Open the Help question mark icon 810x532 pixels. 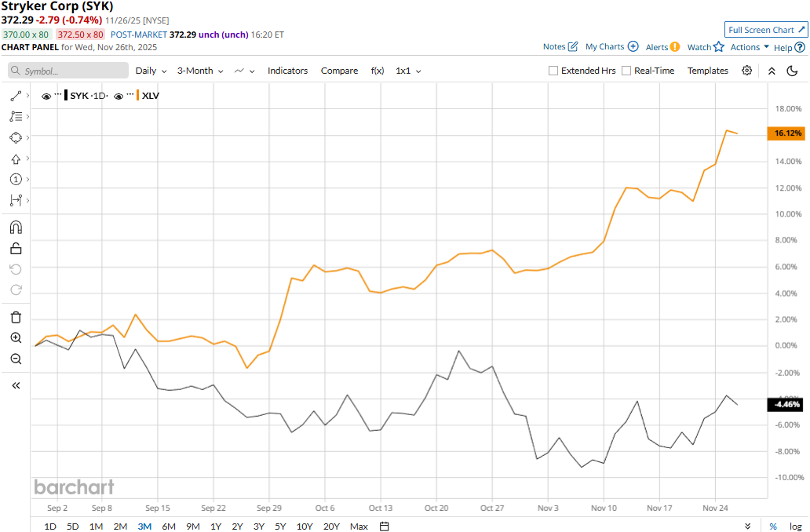(800, 48)
